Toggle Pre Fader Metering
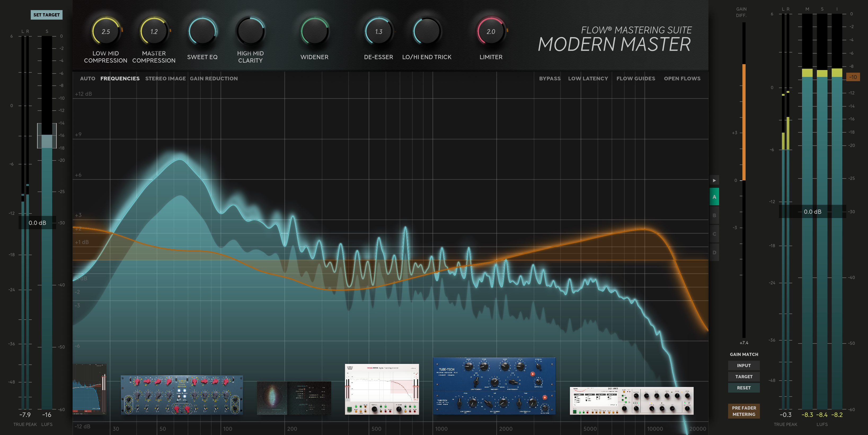The image size is (868, 435). click(x=744, y=411)
